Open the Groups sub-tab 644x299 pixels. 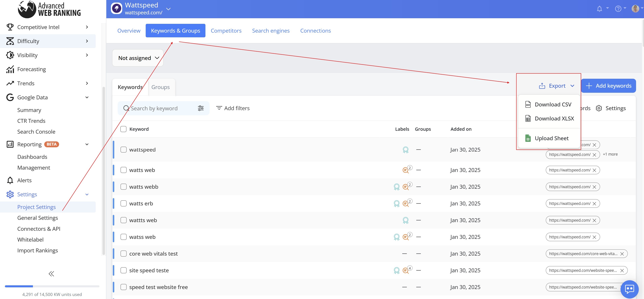tap(161, 87)
